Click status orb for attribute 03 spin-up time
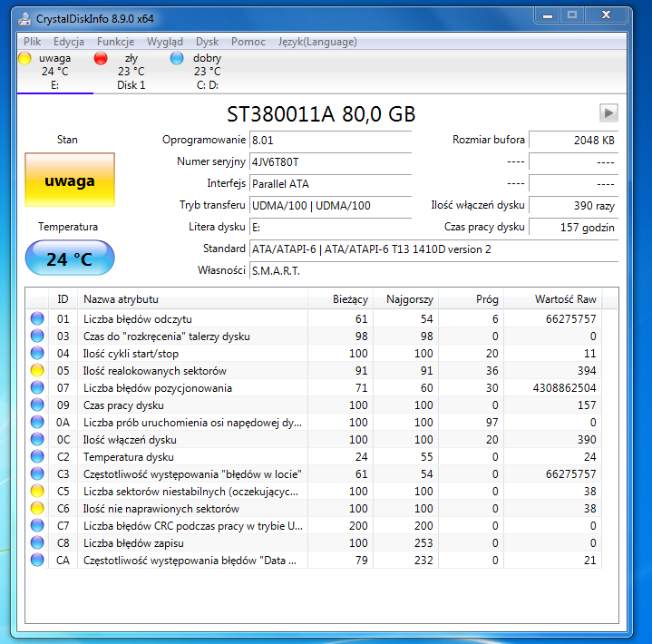The image size is (652, 644). pos(37,336)
